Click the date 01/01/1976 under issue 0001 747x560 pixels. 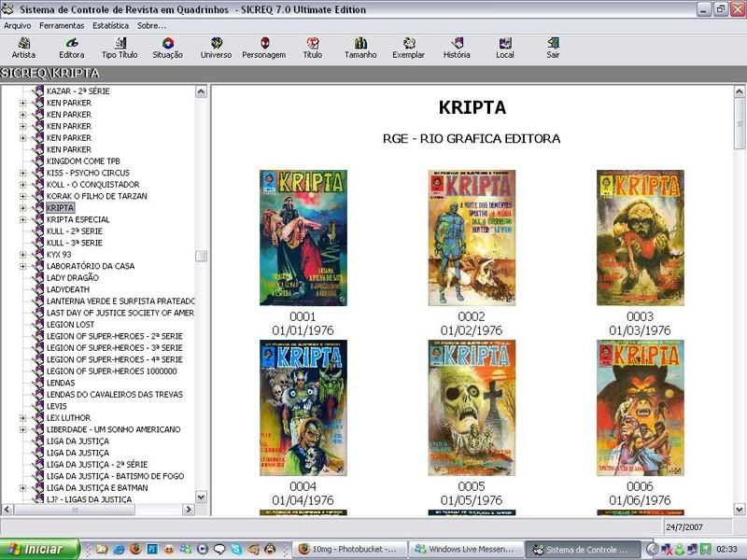[x=303, y=330]
